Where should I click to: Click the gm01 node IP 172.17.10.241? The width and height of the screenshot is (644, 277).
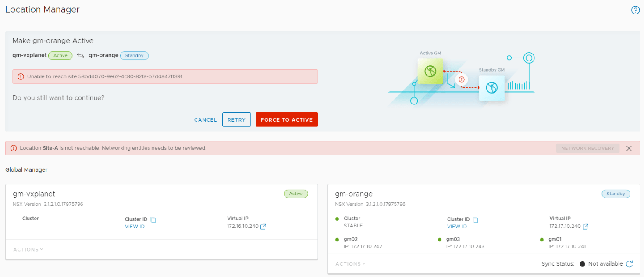568,247
